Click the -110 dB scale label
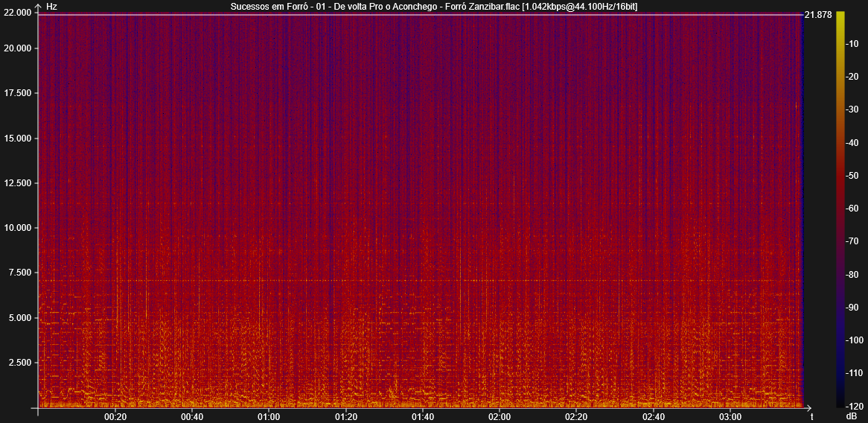 (853, 372)
